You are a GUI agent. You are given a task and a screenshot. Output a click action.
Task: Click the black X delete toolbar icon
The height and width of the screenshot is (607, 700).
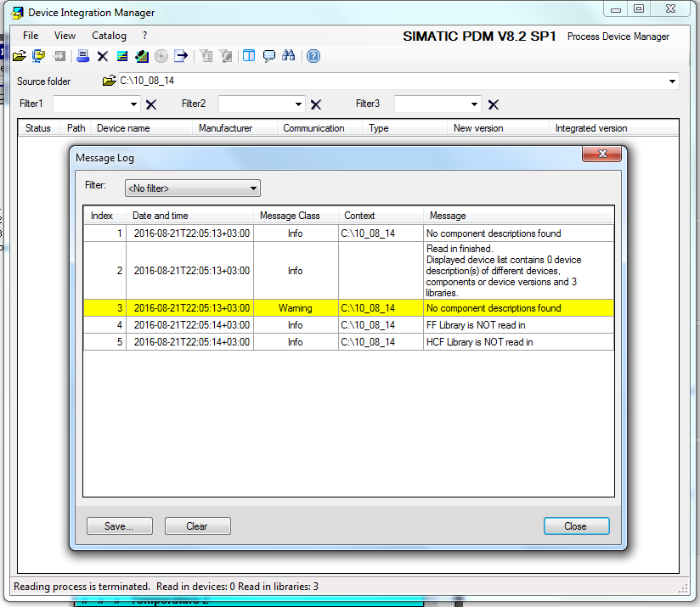click(103, 56)
